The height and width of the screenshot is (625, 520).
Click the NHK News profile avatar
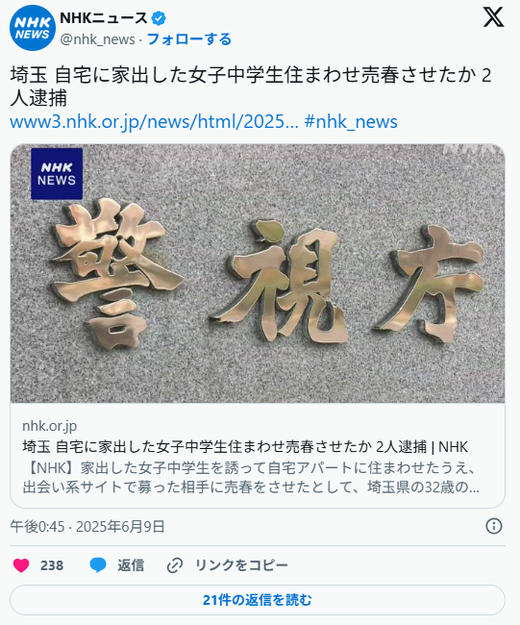pyautogui.click(x=32, y=28)
